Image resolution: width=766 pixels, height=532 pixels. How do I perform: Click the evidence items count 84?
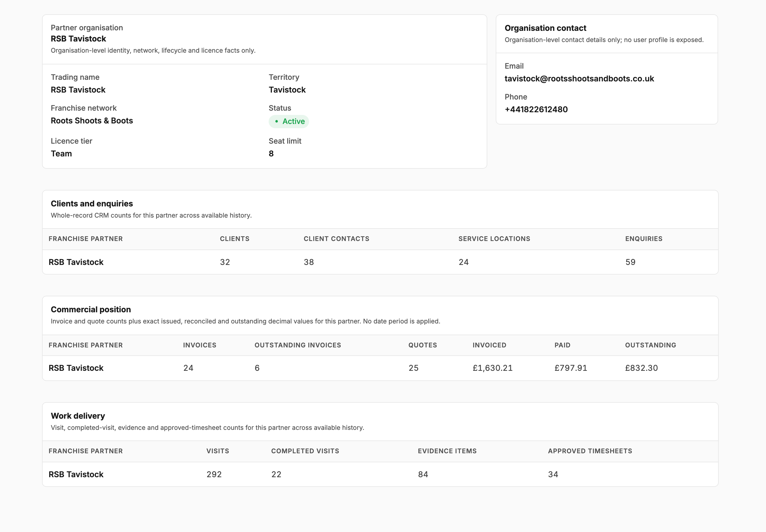423,474
